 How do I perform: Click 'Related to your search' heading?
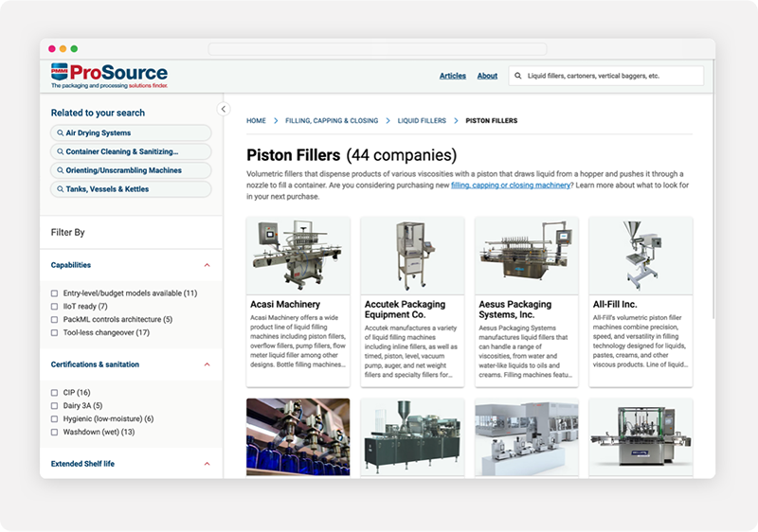pyautogui.click(x=98, y=113)
